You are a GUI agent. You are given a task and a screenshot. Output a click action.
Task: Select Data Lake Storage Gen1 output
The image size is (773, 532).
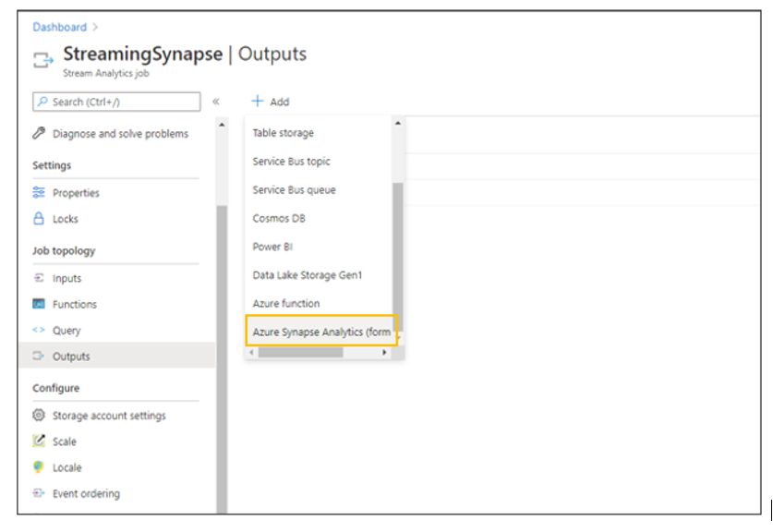tap(308, 275)
